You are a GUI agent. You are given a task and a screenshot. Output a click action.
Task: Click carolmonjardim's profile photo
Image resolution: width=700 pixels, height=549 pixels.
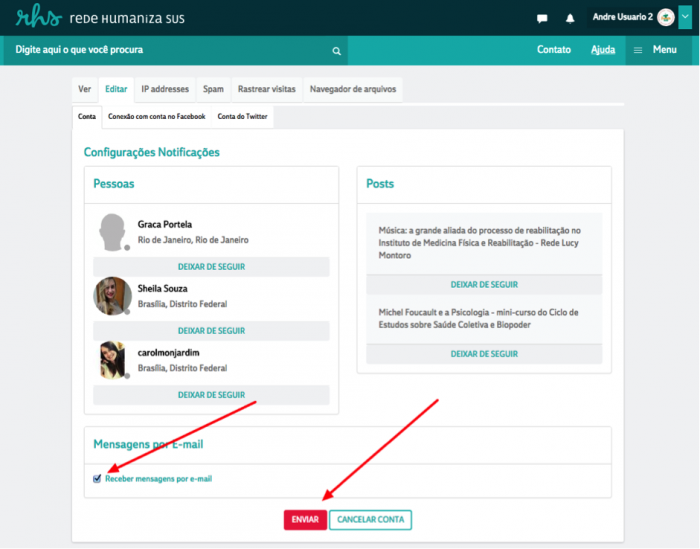click(113, 360)
